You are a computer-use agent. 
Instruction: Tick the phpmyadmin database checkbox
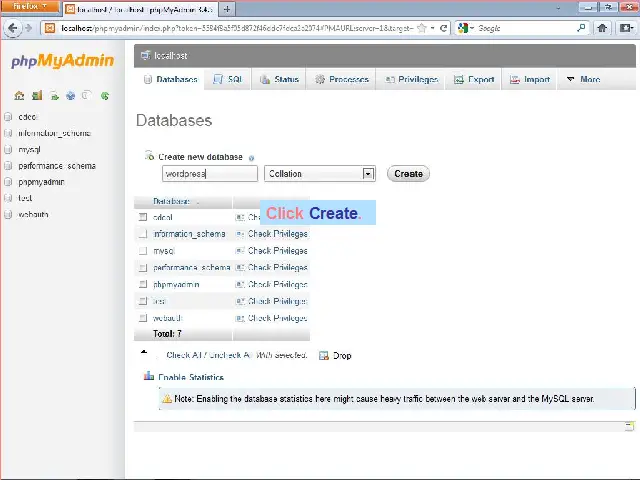click(143, 284)
